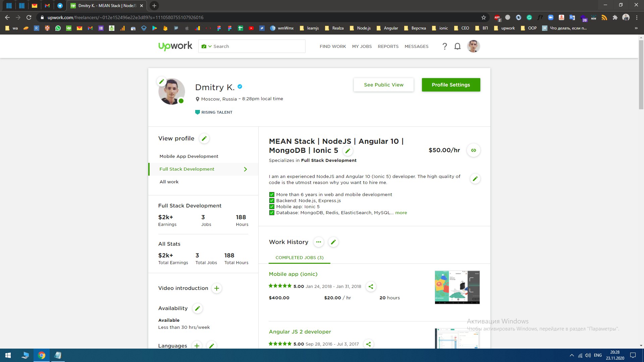The image size is (644, 362).
Task: Go back in the browser
Action: (7, 17)
